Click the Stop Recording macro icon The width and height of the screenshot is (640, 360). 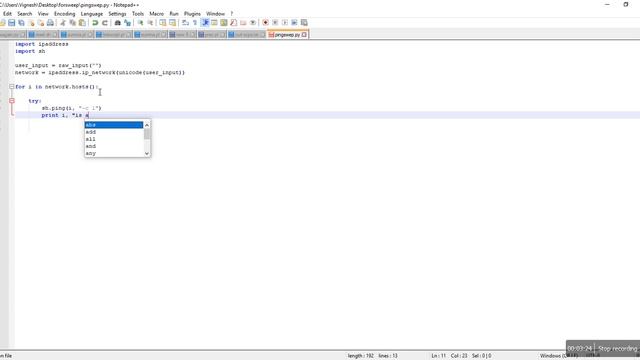pyautogui.click(x=275, y=23)
